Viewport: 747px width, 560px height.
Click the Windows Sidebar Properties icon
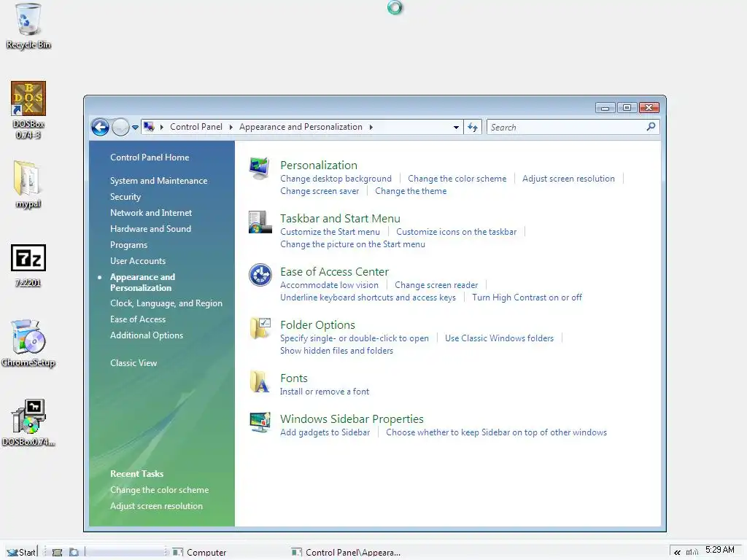click(x=260, y=422)
